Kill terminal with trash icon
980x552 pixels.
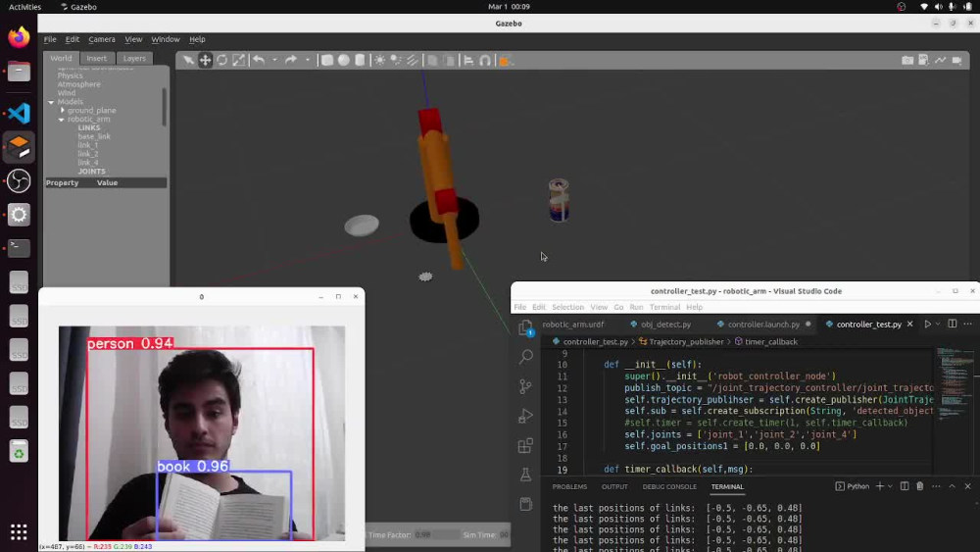point(920,485)
